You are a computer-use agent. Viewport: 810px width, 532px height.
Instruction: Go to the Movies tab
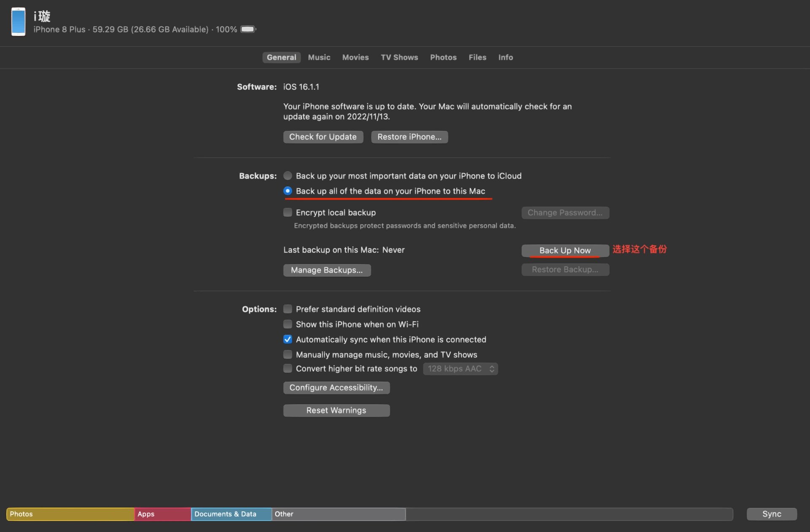[x=355, y=57]
